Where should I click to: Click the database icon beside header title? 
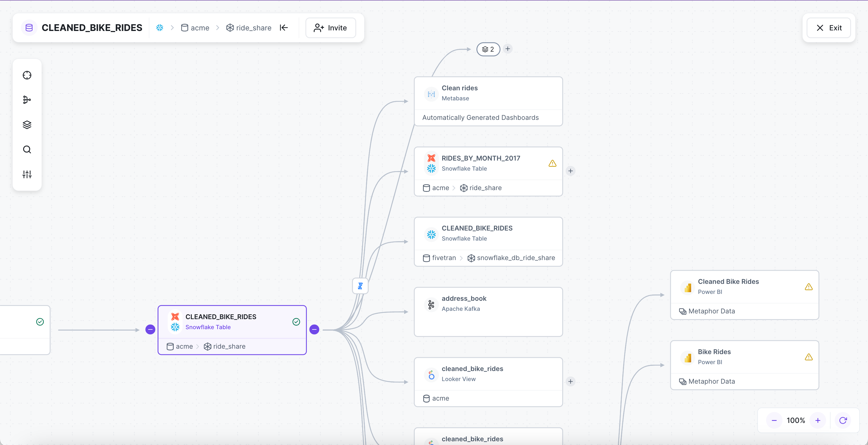click(29, 28)
